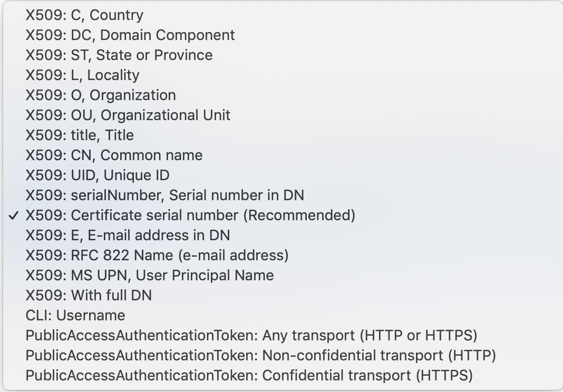Select X509: With full DN

click(89, 296)
